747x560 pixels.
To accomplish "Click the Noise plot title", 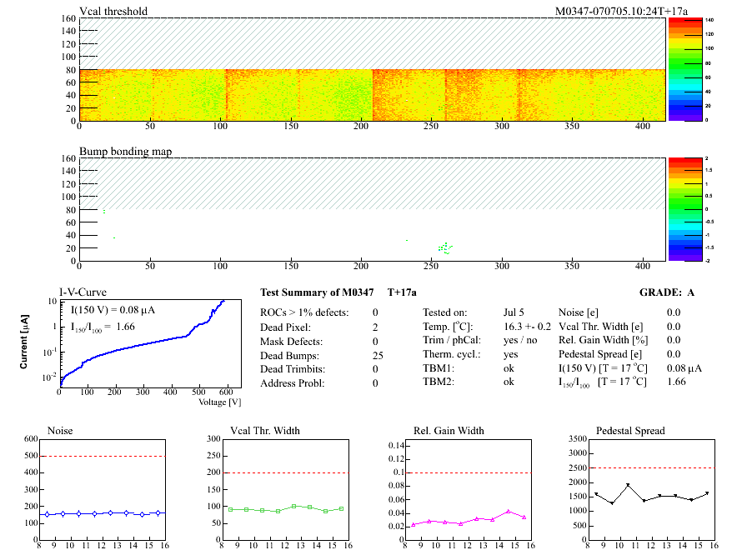I will coord(60,431).
